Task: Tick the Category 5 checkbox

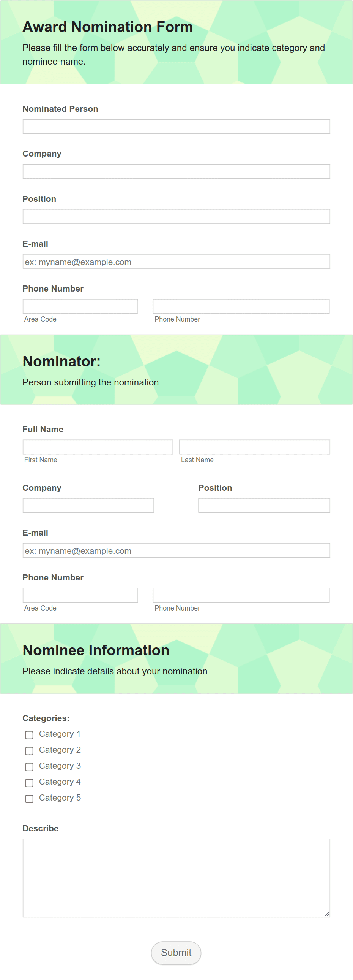Action: coord(29,799)
